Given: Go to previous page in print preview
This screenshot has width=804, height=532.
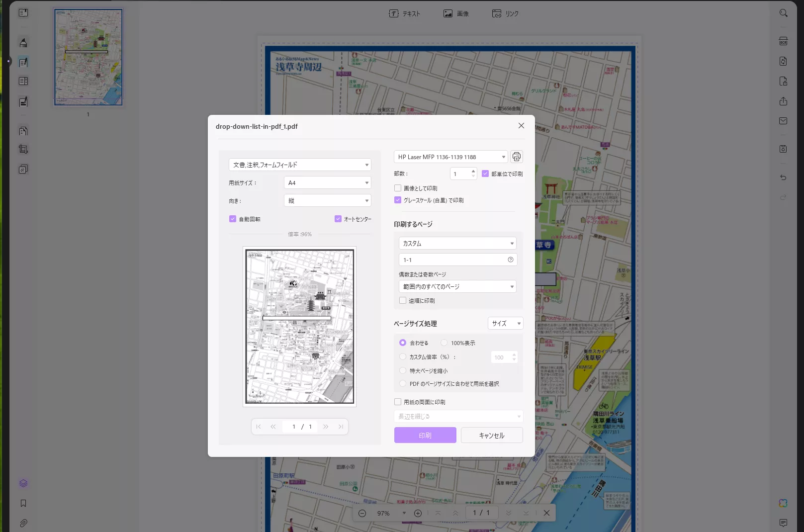Looking at the screenshot, I should point(273,427).
